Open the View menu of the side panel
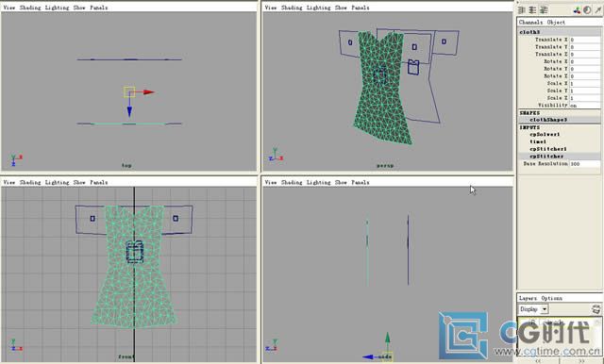This screenshot has width=604, height=364. pyautogui.click(x=271, y=182)
